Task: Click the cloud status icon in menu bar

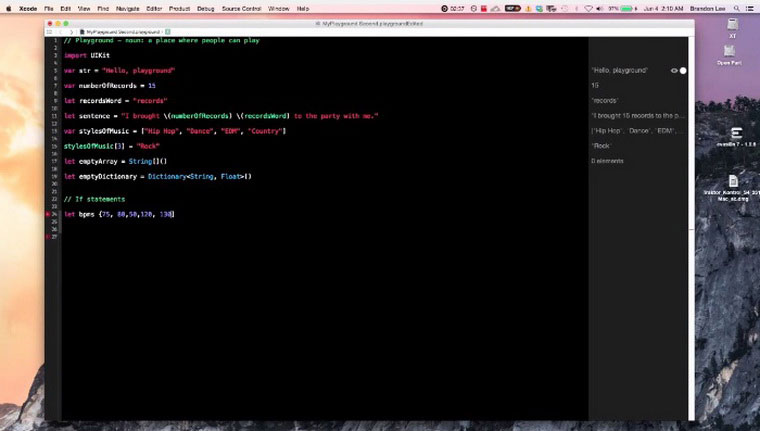Action: 495,9
